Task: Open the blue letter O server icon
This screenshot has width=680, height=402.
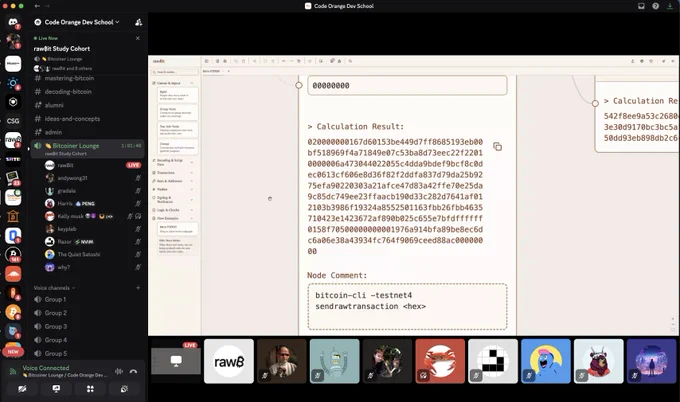Action: click(x=13, y=235)
